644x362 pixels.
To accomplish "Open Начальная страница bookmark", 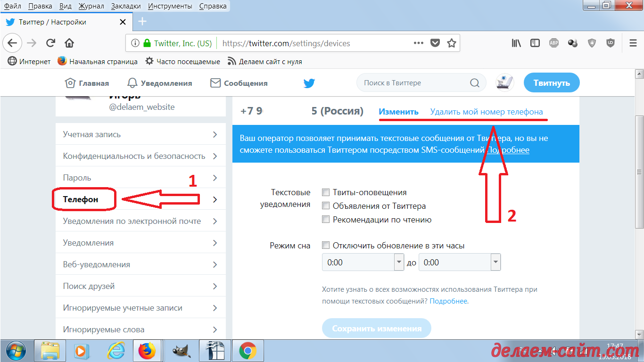I will tap(98, 61).
